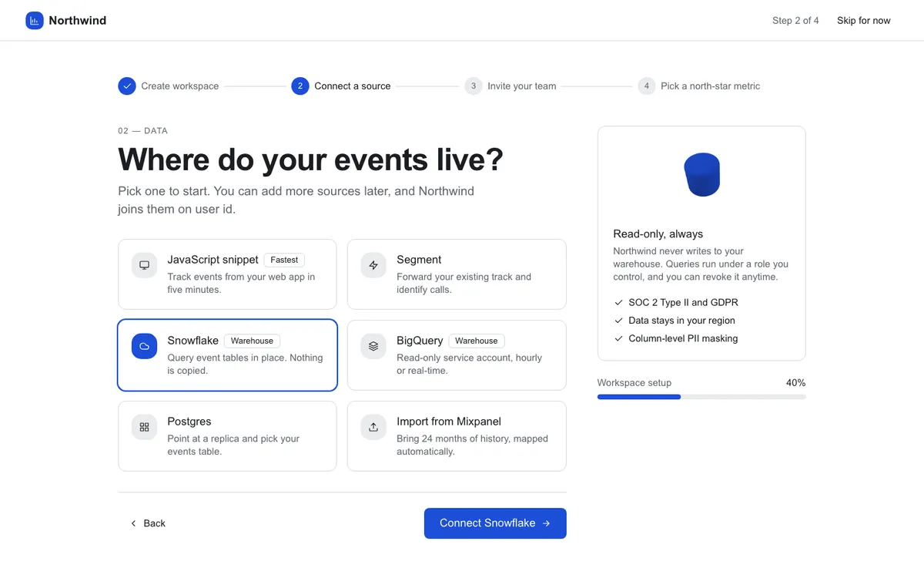Click the Workspace setup label
This screenshot has height=578, width=924.
pos(634,383)
